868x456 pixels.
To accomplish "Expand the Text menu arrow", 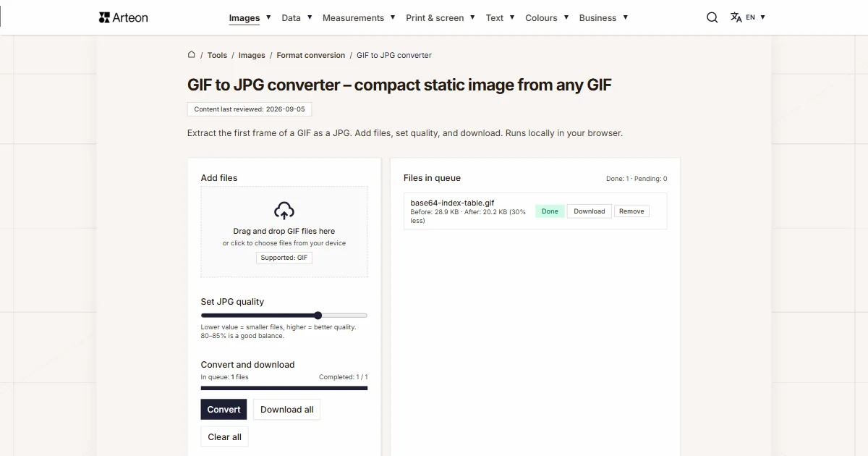I will 511,17.
